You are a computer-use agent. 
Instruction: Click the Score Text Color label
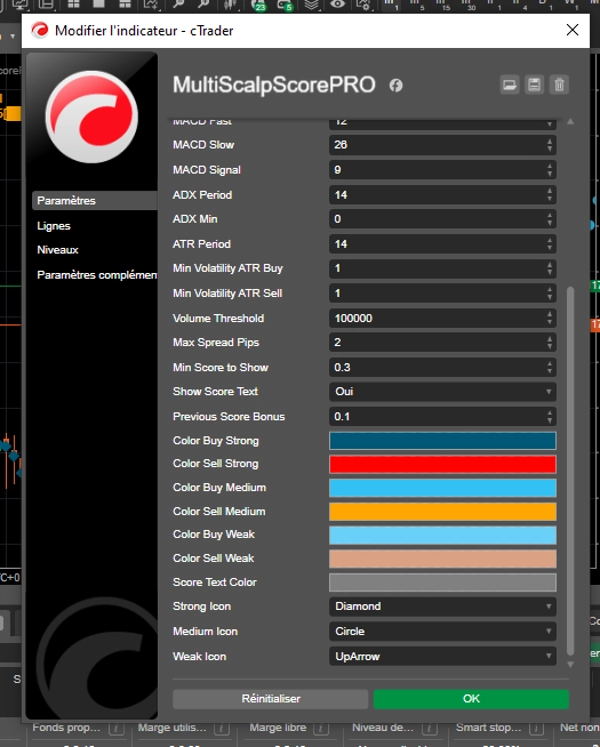pyautogui.click(x=214, y=583)
